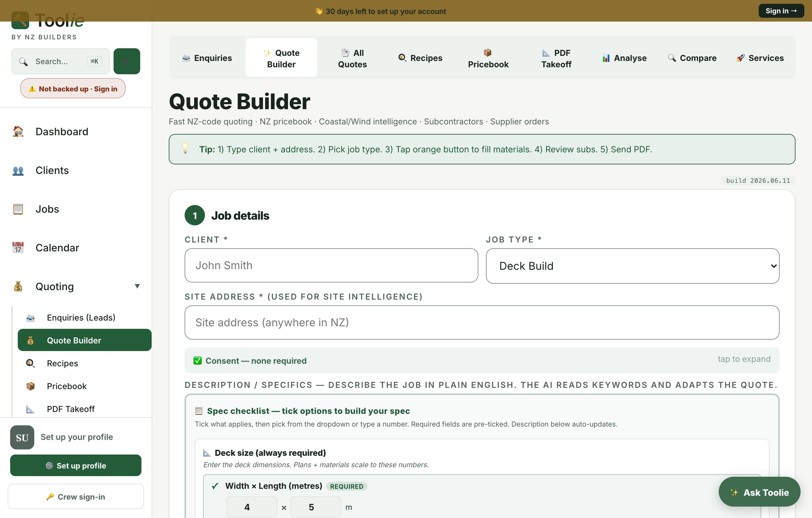Collapse the Quoting section arrow

coord(137,286)
